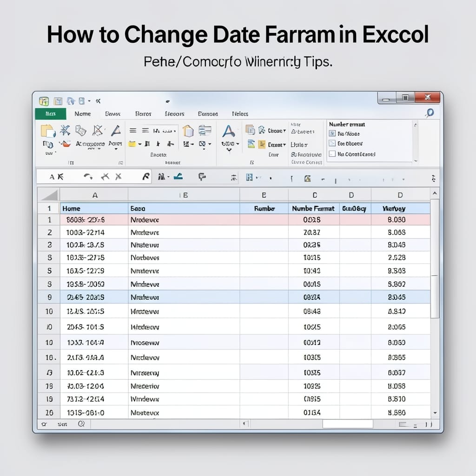Image resolution: width=476 pixels, height=476 pixels.
Task: Click the yellow list icon left of 'Ccant'
Action: (x=262, y=145)
